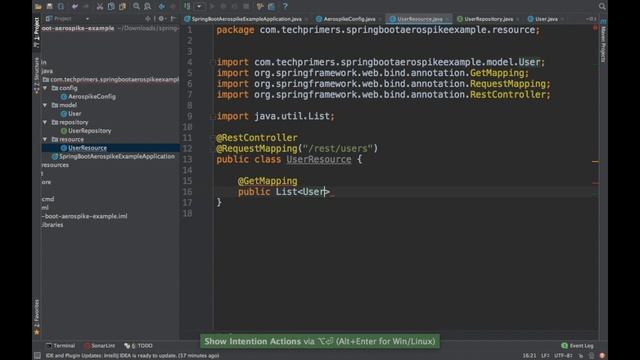The height and width of the screenshot is (360, 640).
Task: Open the SonarLint tool window
Action: [100, 346]
